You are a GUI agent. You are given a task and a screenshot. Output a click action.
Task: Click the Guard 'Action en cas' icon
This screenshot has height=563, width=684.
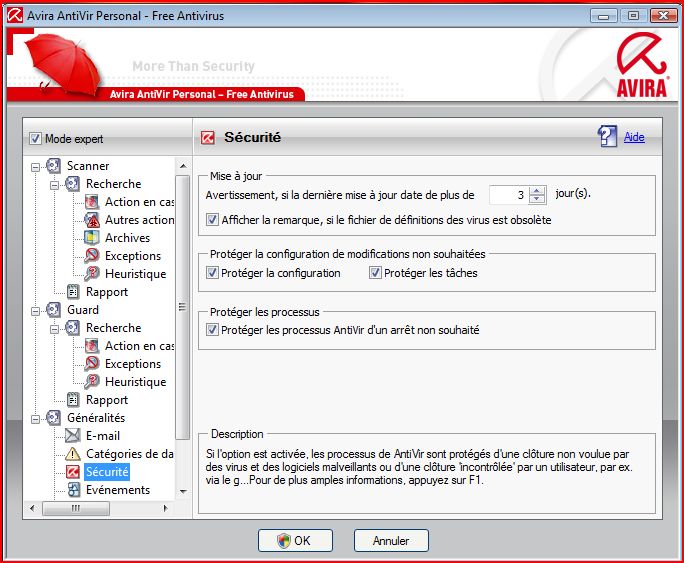[92, 346]
